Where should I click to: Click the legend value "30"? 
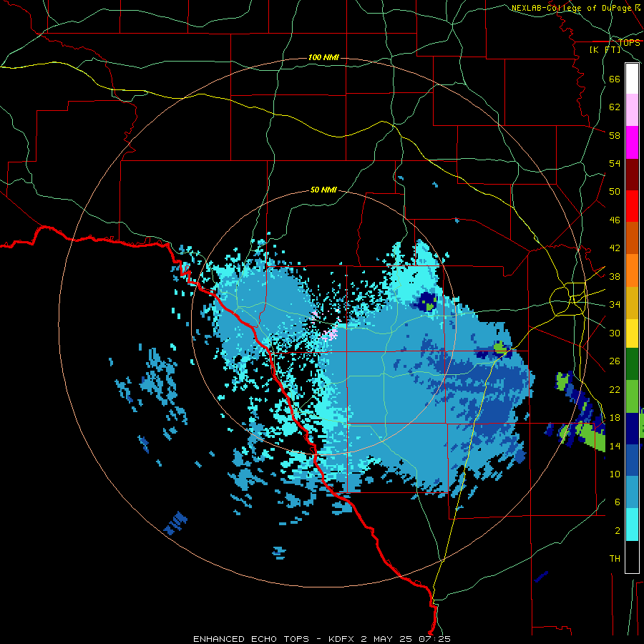coord(615,333)
